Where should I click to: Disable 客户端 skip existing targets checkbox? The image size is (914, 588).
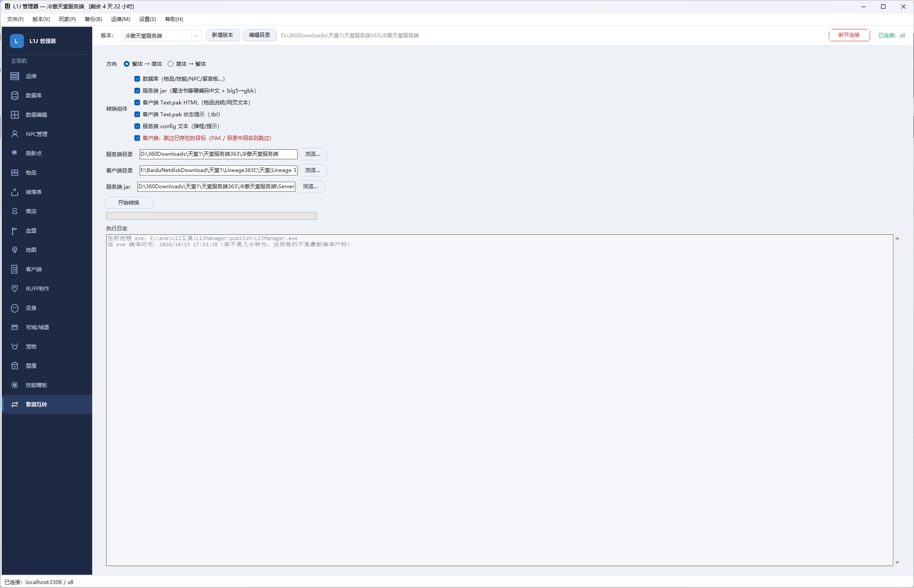pos(137,138)
